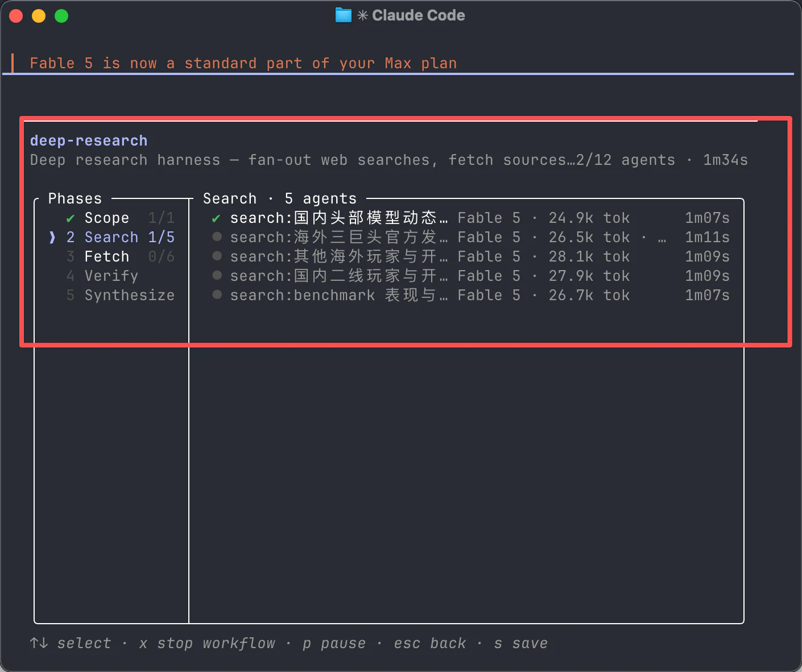Click the 'esc back' shortcut hint
This screenshot has height=672, width=802.
pyautogui.click(x=429, y=643)
